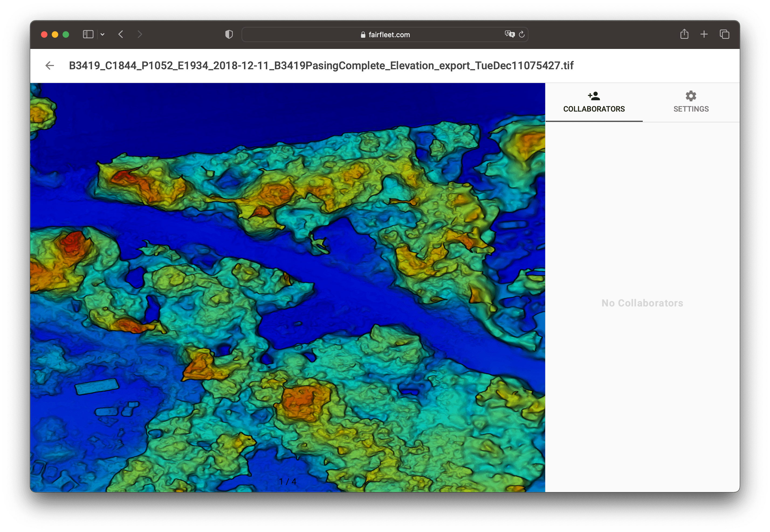770x532 pixels.
Task: Click the fairfleet.com address bar
Action: click(x=389, y=35)
